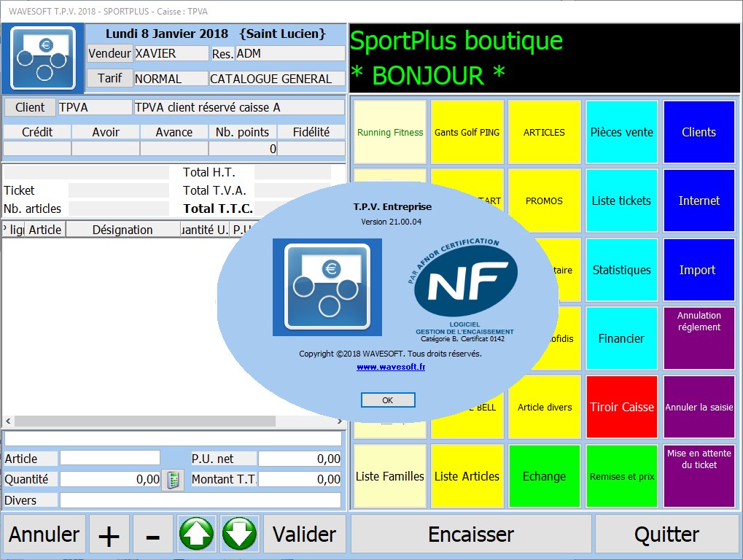Open Tiroir Caisse red tile

[x=622, y=407]
